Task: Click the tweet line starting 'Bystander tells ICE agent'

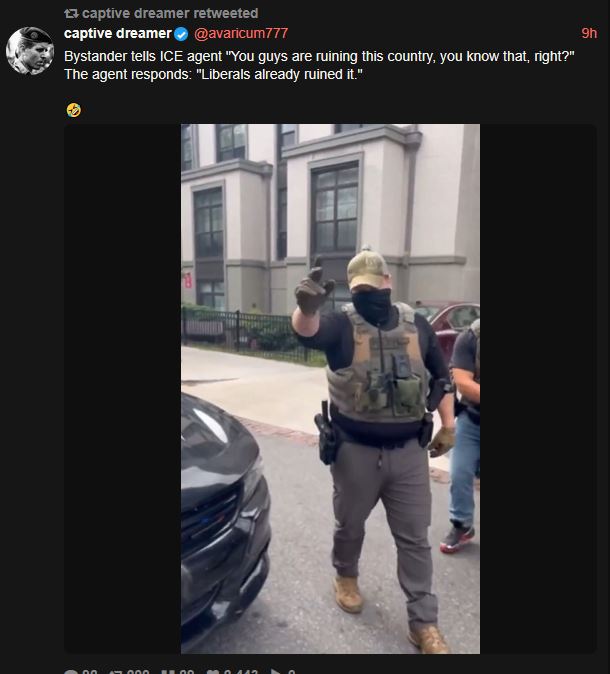Action: tap(319, 56)
